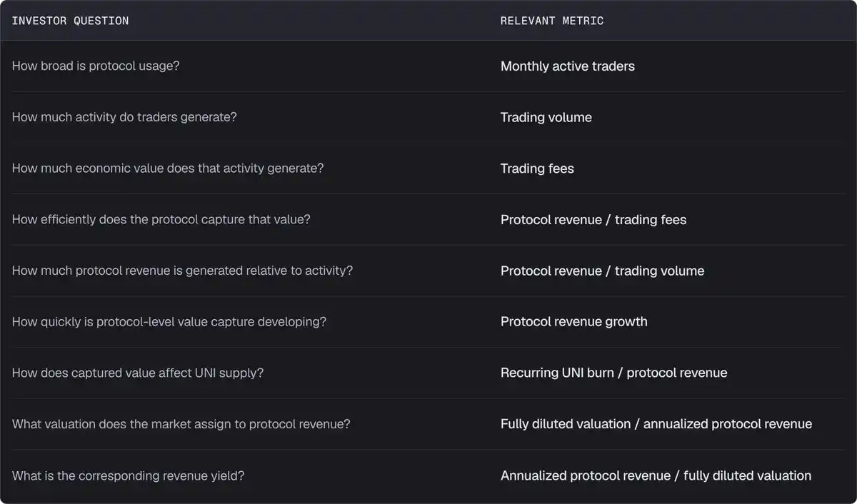Click the protocol revenue relative to activity question
857x504 pixels.
[x=182, y=271]
